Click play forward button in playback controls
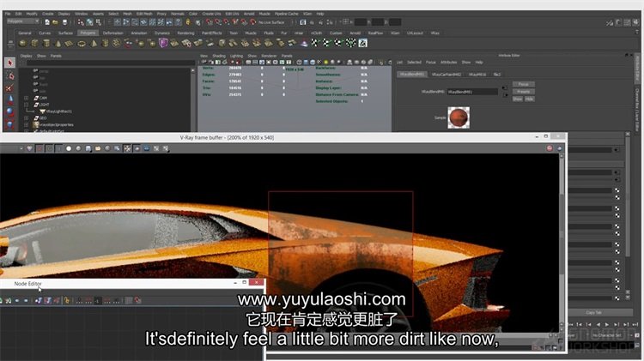 (x=607, y=324)
